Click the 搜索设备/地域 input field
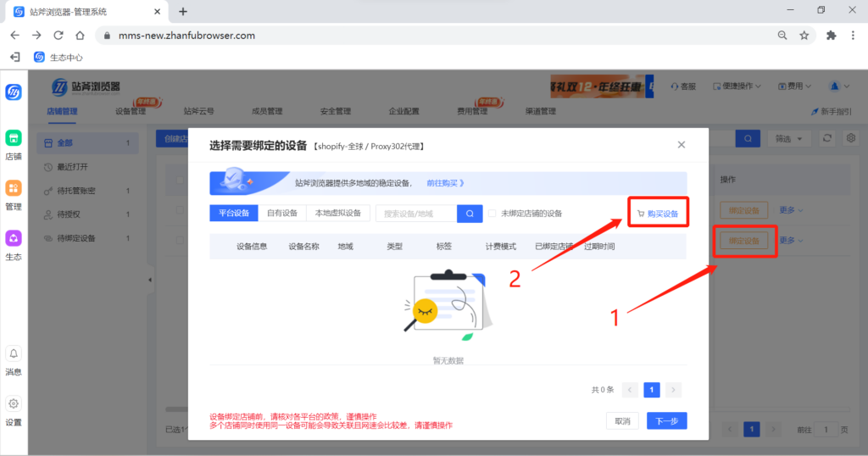 coord(416,214)
